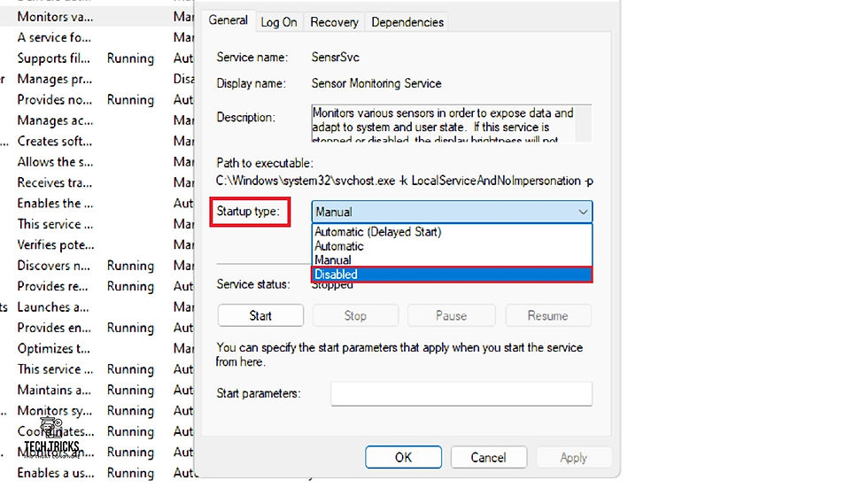868x488 pixels.
Task: Select Automatic (Delayed Start) option
Action: click(452, 232)
